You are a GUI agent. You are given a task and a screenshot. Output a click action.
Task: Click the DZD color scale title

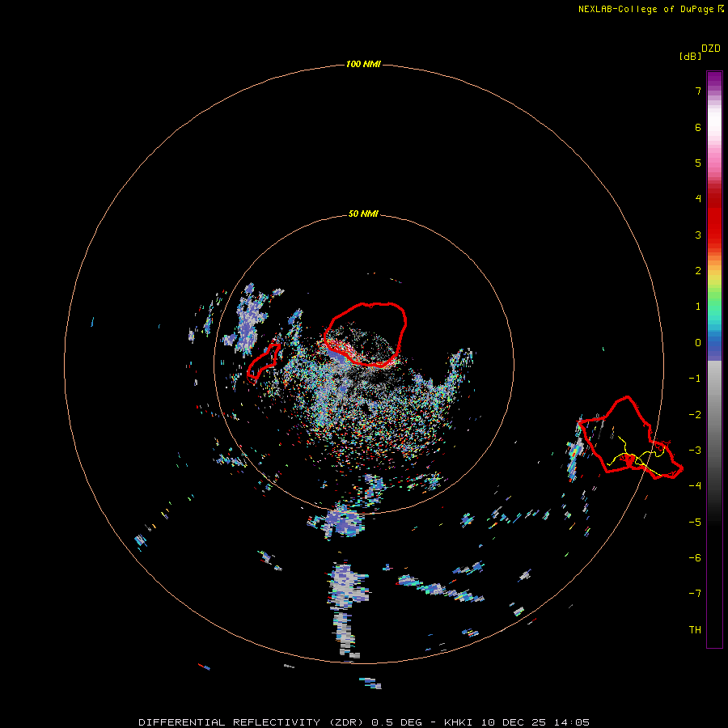[711, 49]
